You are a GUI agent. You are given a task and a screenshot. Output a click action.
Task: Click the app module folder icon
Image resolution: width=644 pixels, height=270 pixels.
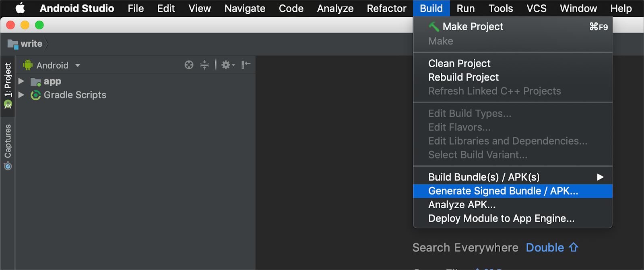(x=36, y=82)
